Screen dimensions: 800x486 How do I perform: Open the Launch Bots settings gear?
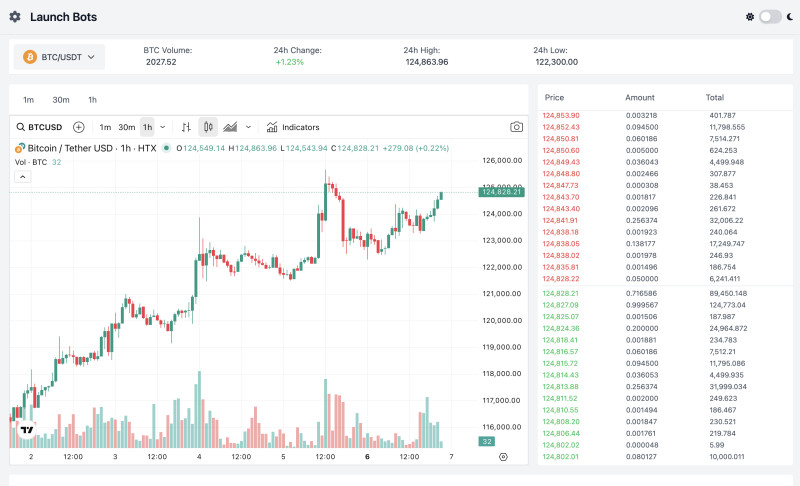click(x=15, y=17)
